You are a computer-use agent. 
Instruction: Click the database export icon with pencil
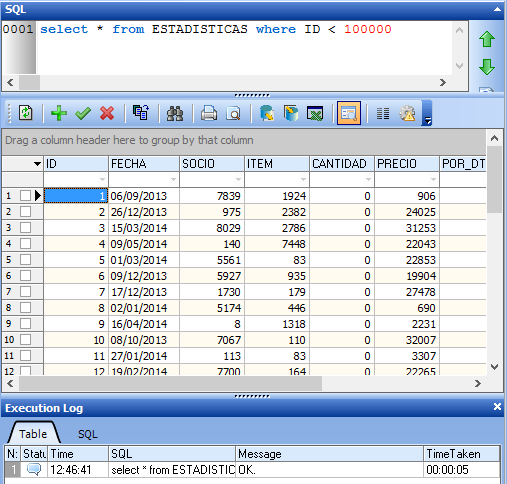pos(267,113)
